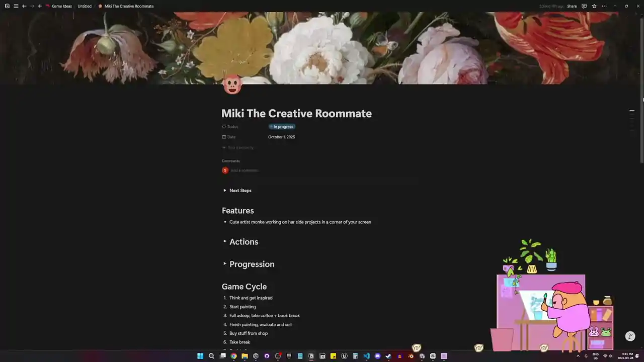644x362 pixels.
Task: Click Add a property
Action: pyautogui.click(x=238, y=147)
